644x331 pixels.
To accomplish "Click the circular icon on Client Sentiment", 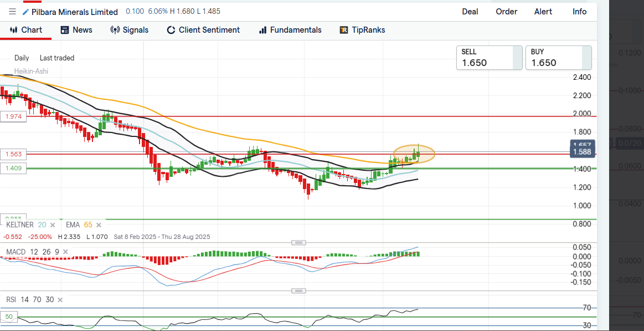I will 171,30.
